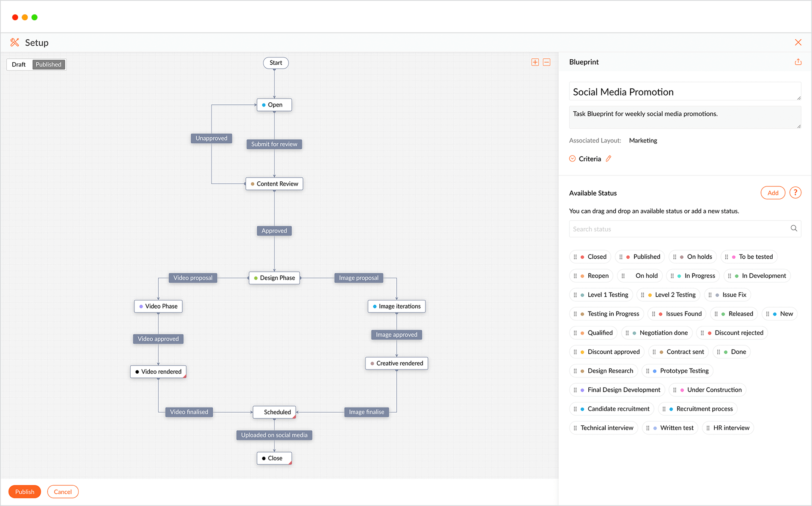This screenshot has width=812, height=506.
Task: Select the Level 1 Testing status chip
Action: click(x=601, y=295)
